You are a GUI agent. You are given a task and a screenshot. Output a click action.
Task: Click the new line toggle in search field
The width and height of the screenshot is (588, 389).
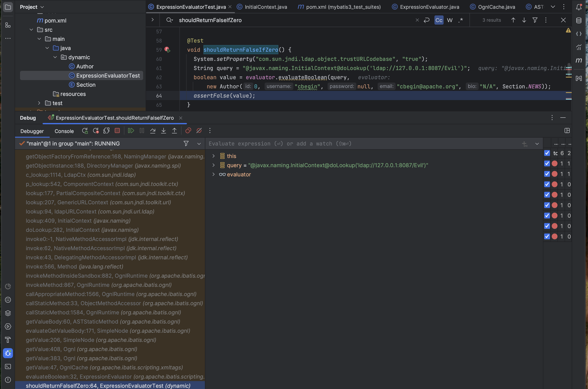[x=426, y=20]
